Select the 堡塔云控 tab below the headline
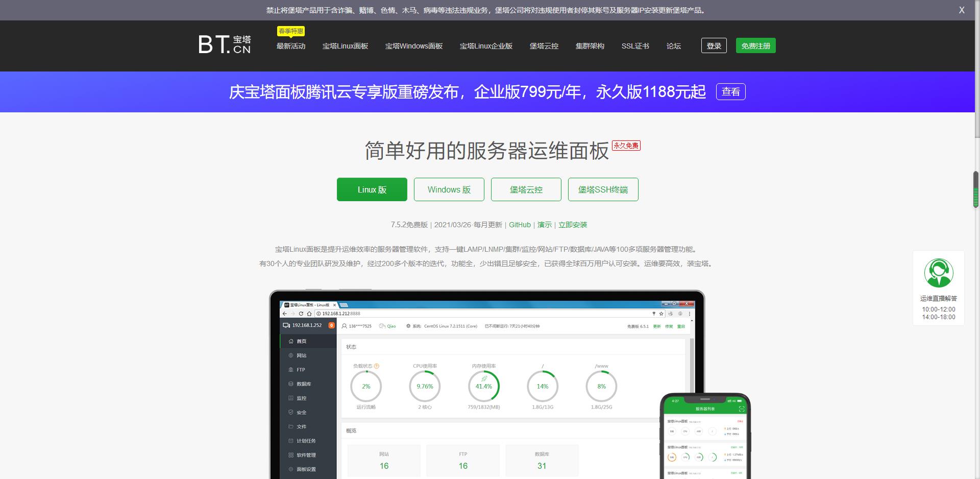The image size is (980, 479). pos(526,189)
